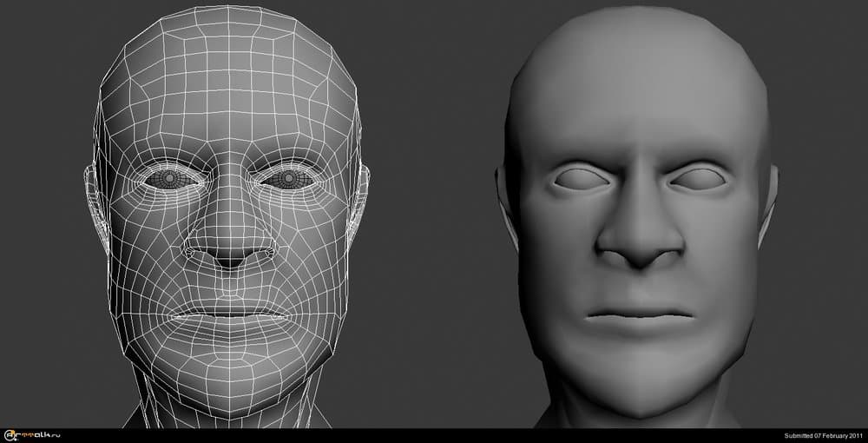Click the 'Submitted 07 February 2011' text

(x=823, y=435)
